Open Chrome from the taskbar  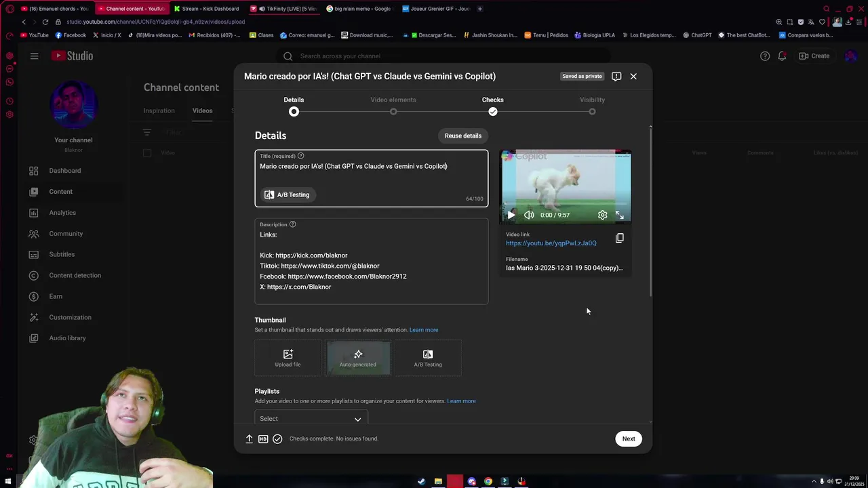488,481
